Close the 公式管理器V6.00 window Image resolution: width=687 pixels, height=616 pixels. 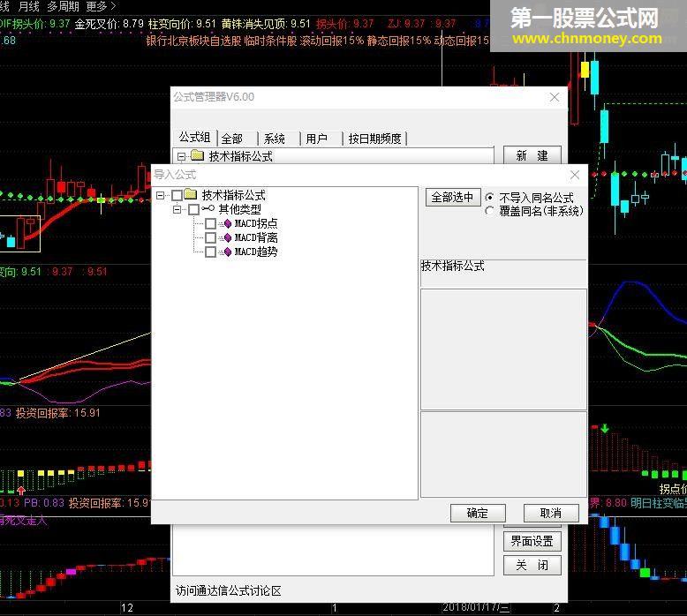(x=555, y=97)
